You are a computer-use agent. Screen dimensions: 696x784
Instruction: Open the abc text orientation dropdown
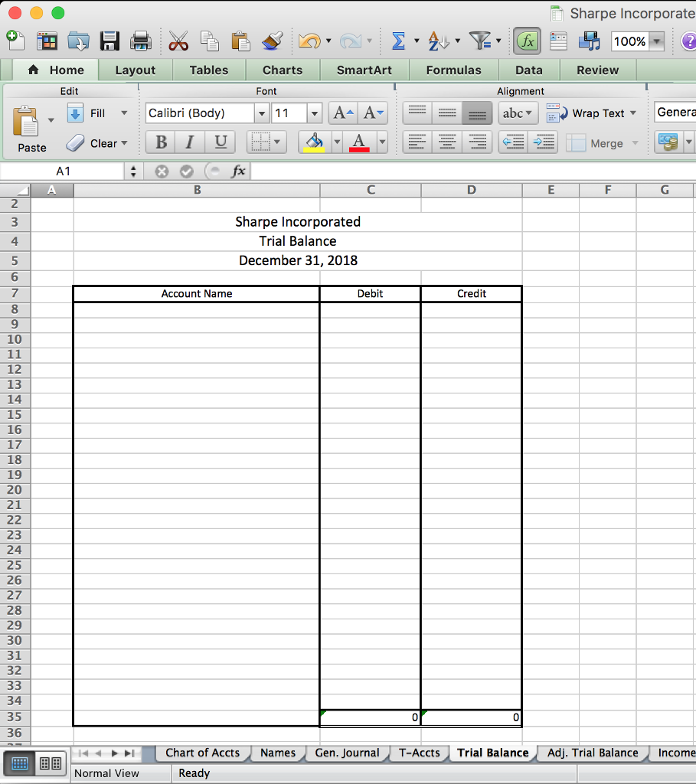click(518, 113)
